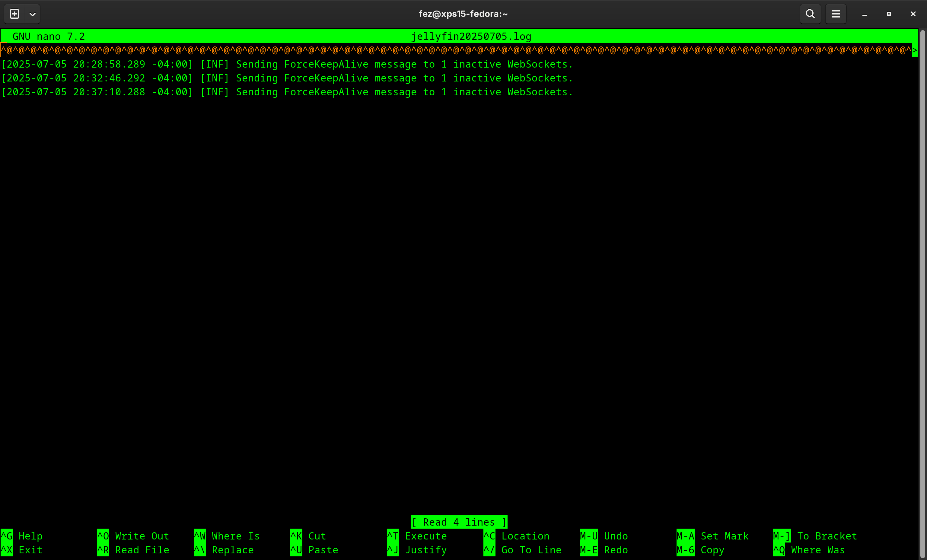Click the jellyfin20250705.log filename in title bar
The width and height of the screenshot is (927, 560).
[x=471, y=37]
